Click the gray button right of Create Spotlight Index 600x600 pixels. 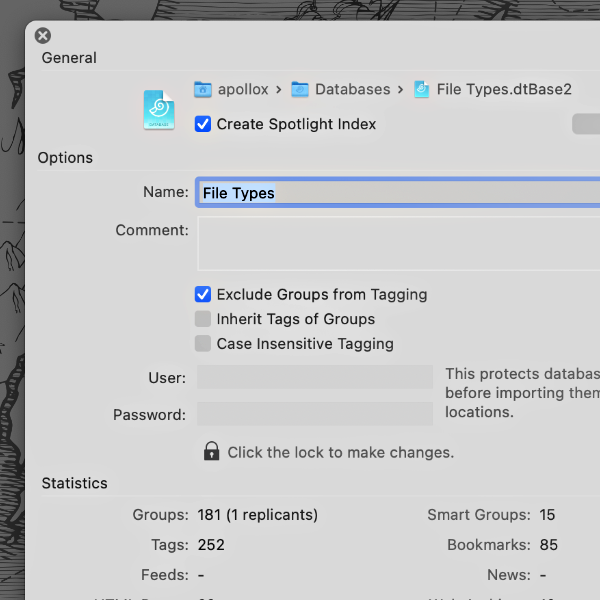point(586,124)
